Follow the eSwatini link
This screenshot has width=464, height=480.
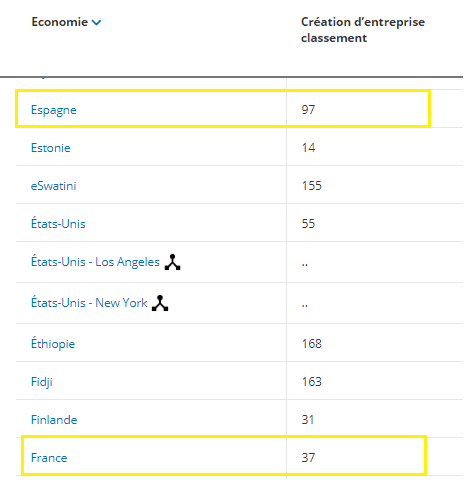coord(53,186)
